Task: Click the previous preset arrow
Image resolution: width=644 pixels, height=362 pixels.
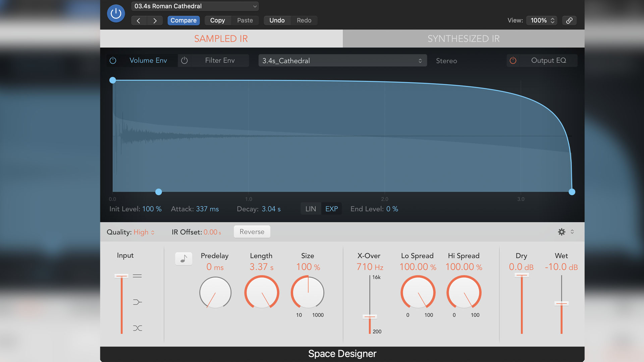Action: point(139,20)
